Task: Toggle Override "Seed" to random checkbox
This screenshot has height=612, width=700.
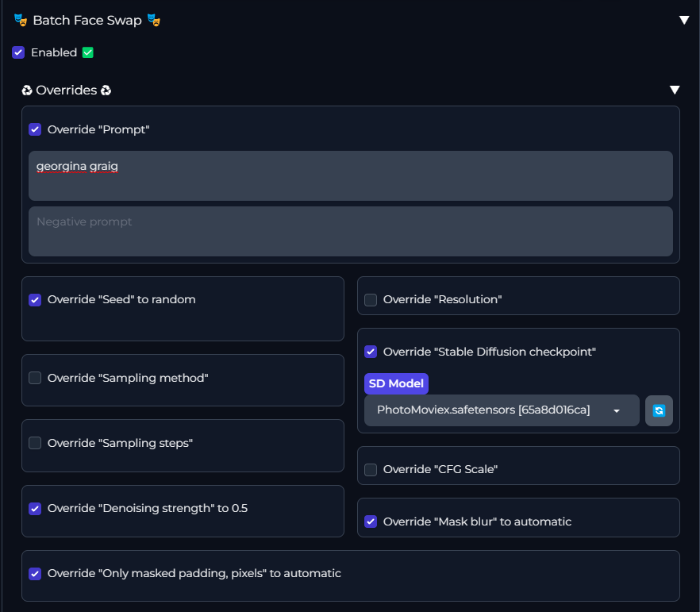Action: click(x=35, y=299)
